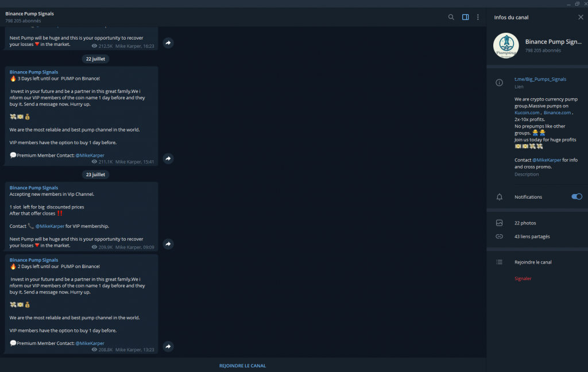This screenshot has height=372, width=588.
Task: Toggle the side info panel icon
Action: (x=466, y=17)
